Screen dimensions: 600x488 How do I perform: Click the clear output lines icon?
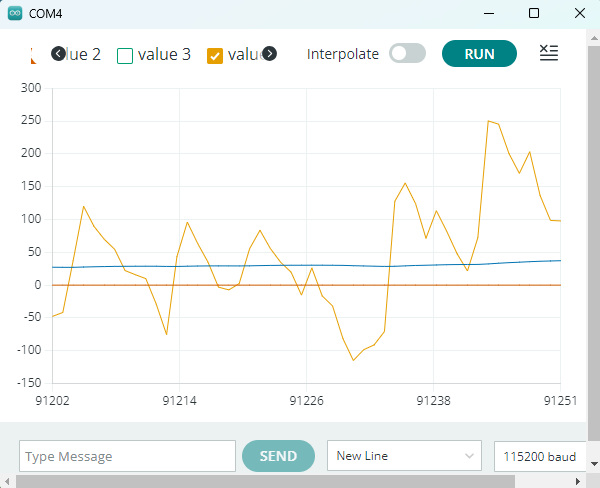click(x=549, y=54)
